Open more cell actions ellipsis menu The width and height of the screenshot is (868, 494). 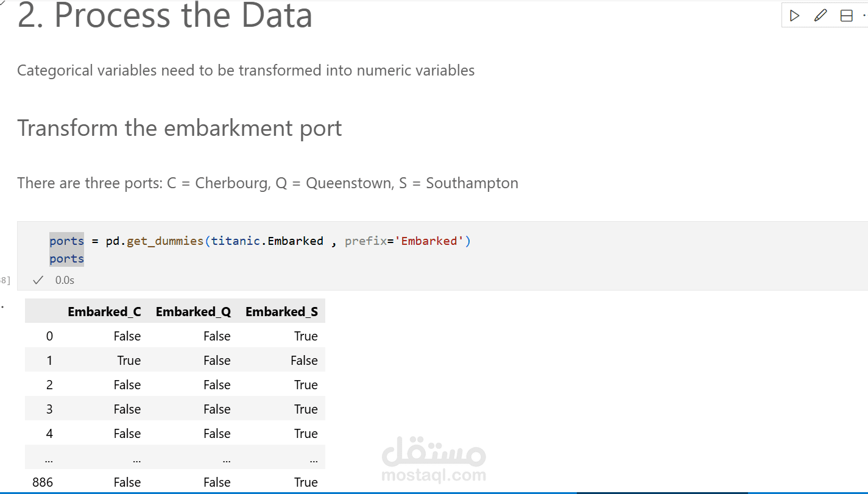tap(864, 16)
